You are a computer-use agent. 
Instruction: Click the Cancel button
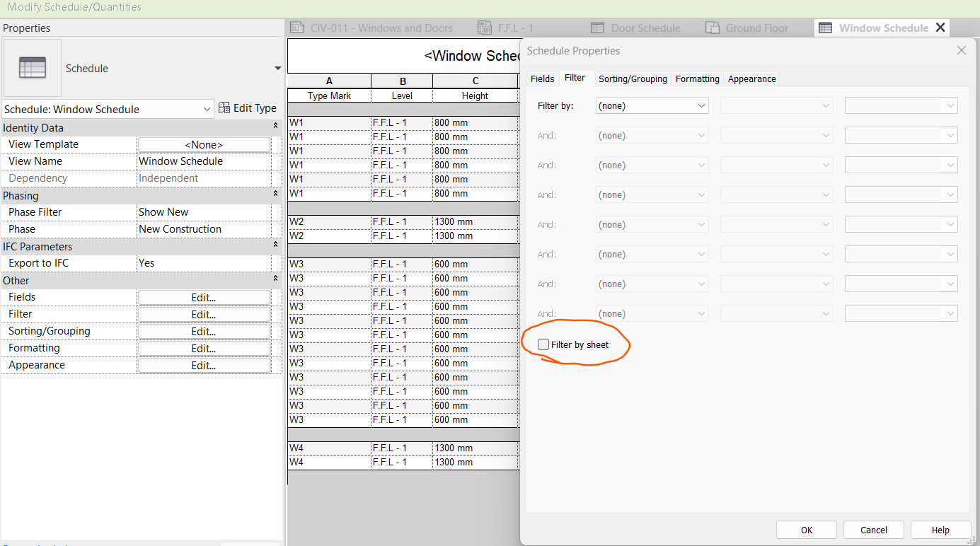pos(874,530)
